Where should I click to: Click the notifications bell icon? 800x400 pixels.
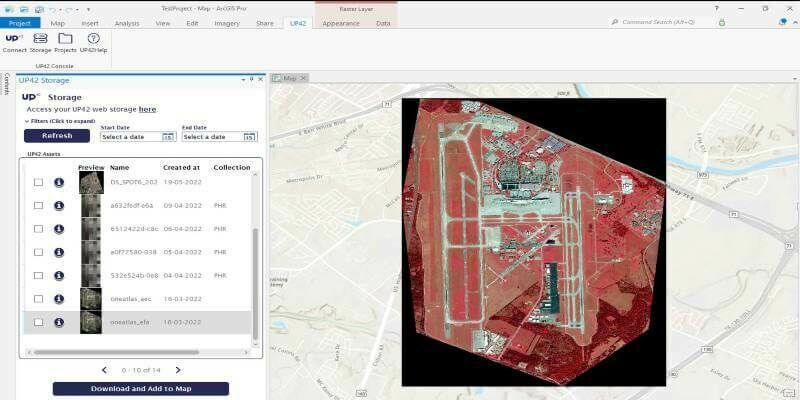[721, 22]
